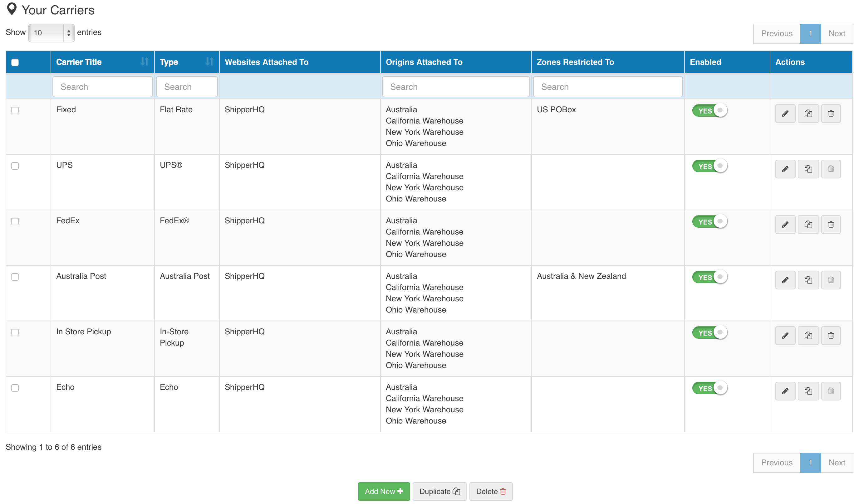Trash icon for the Fixed carrier
This screenshot has width=859, height=504.
(831, 114)
